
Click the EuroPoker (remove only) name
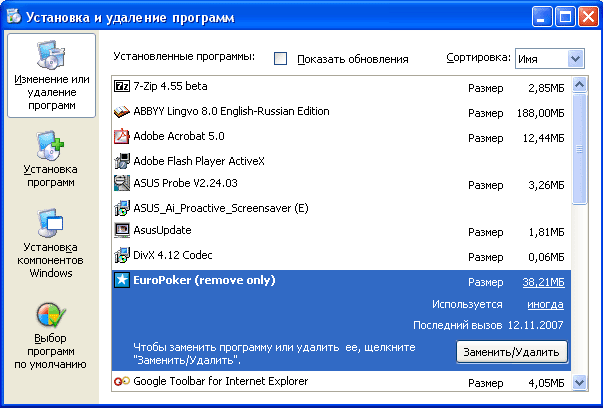(x=204, y=280)
